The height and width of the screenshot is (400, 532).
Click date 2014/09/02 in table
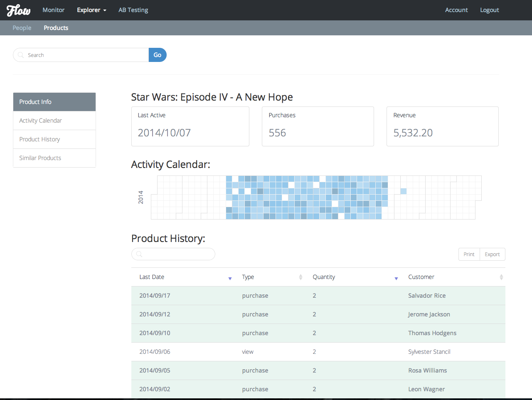(x=155, y=389)
